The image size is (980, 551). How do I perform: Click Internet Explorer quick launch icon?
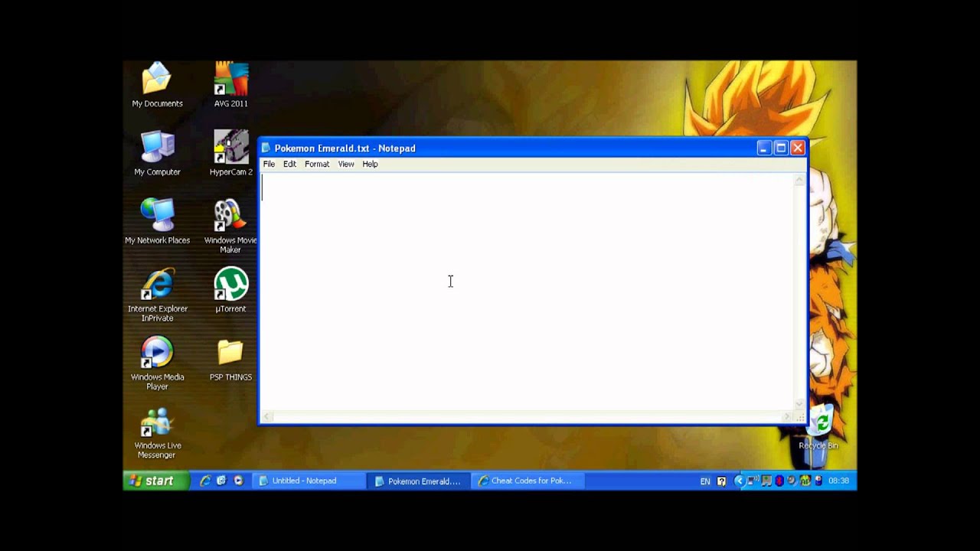204,481
